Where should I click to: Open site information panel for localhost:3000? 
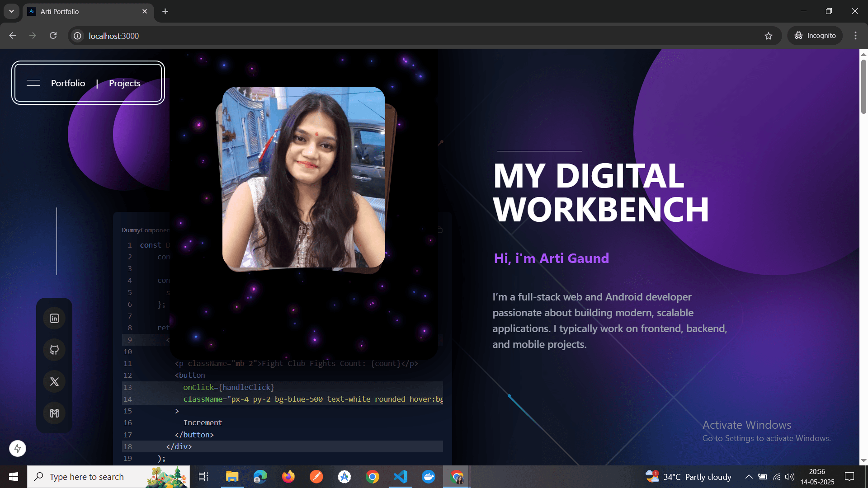point(77,36)
